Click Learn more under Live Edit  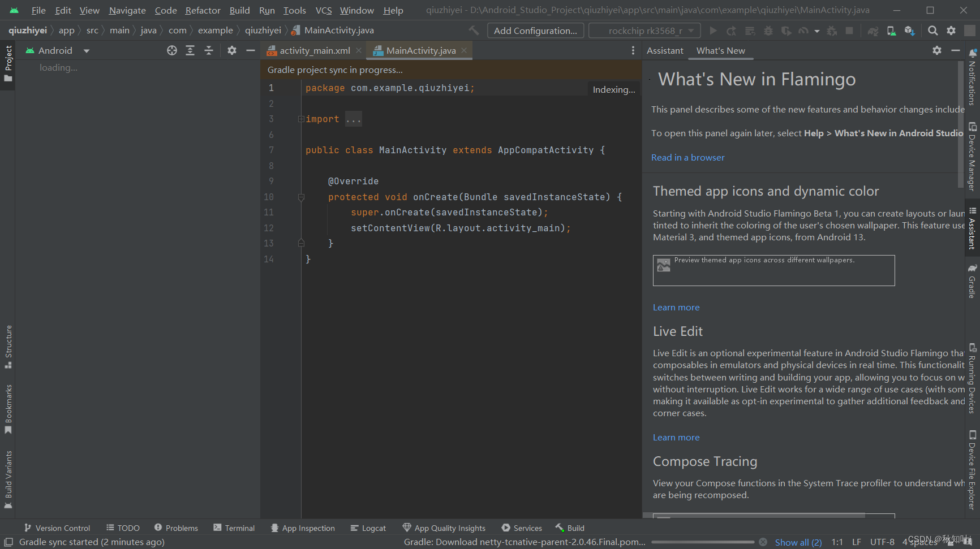tap(676, 438)
